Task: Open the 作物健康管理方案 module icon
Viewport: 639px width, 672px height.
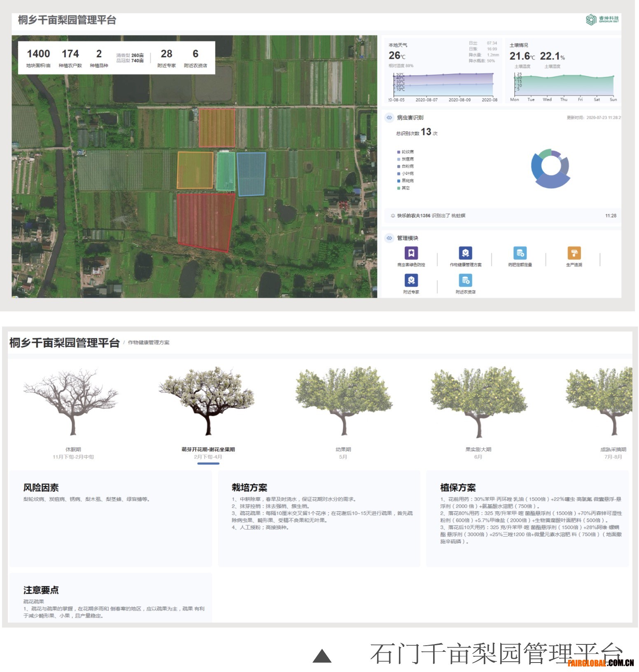Action: coord(465,253)
